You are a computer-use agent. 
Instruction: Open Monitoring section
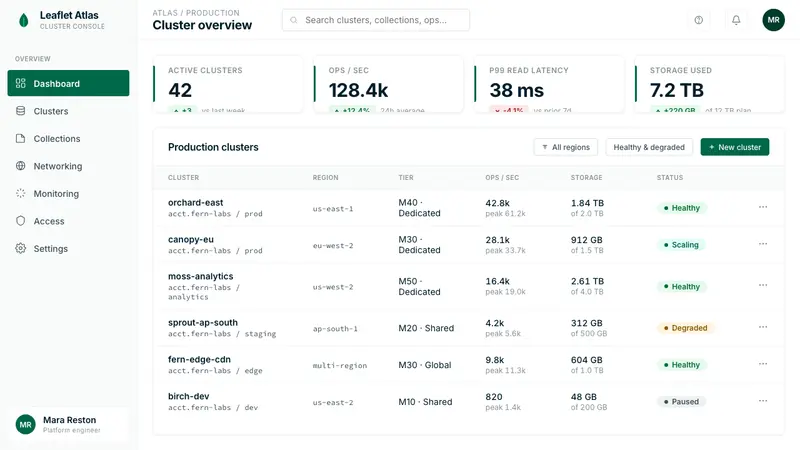(x=68, y=193)
